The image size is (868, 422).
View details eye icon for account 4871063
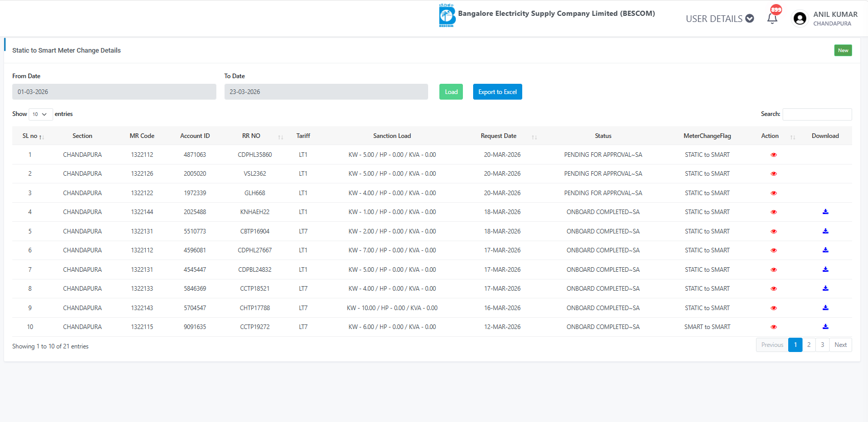tap(773, 155)
